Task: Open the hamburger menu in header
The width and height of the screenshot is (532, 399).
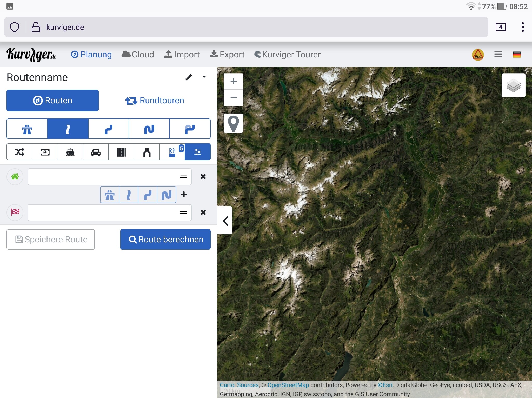Action: point(498,54)
